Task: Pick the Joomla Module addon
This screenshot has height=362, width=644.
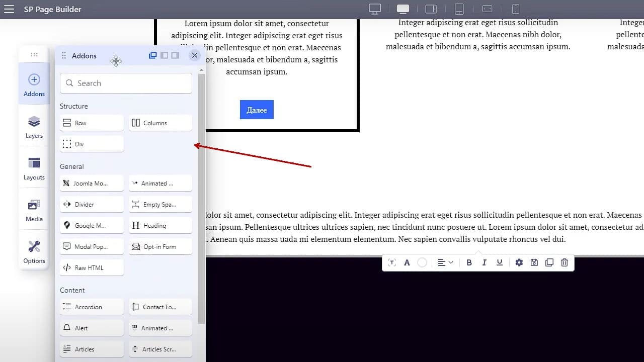Action: point(92,183)
